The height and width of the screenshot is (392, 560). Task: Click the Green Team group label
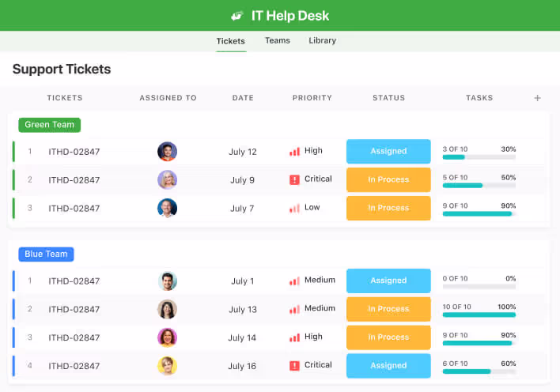49,125
